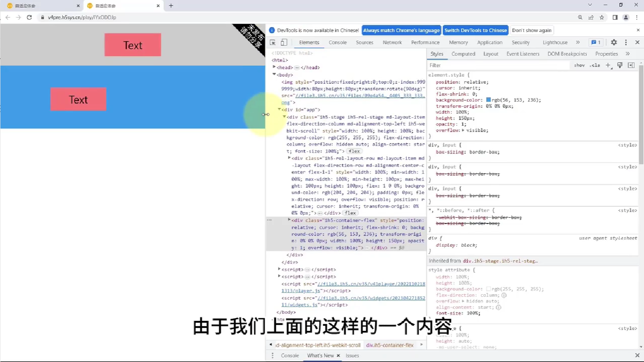Collapse the body element node
The width and height of the screenshot is (644, 362).
click(274, 74)
